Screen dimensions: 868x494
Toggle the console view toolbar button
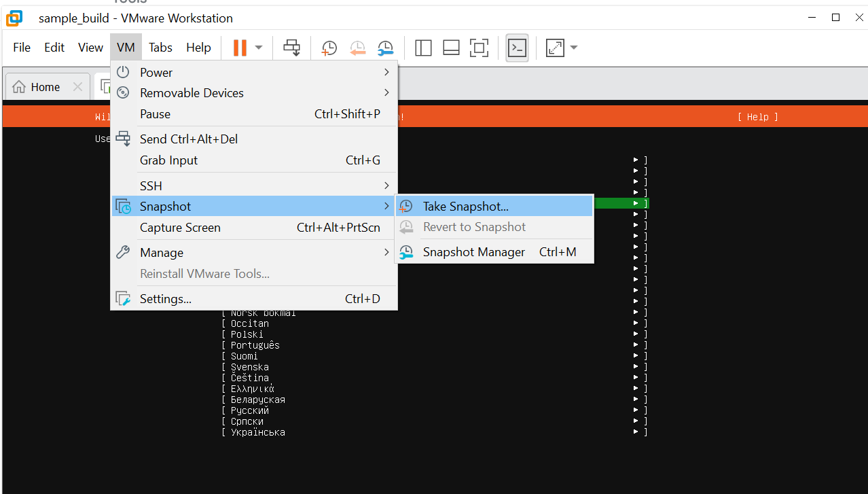tap(517, 48)
